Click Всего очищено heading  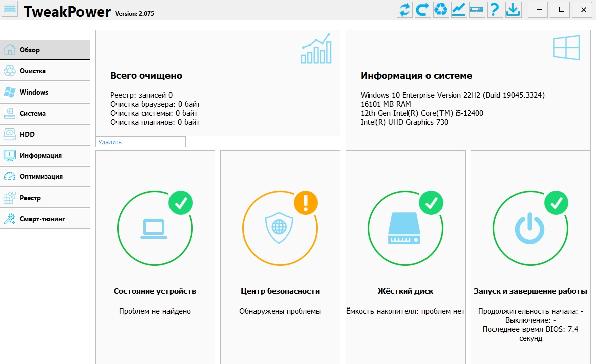pyautogui.click(x=146, y=75)
